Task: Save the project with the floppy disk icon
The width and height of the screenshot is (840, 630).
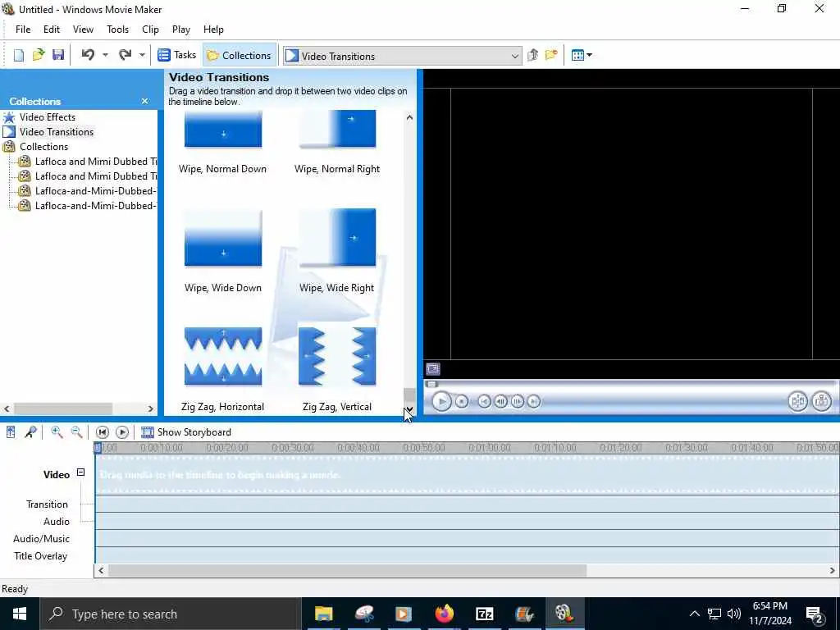Action: [58, 55]
